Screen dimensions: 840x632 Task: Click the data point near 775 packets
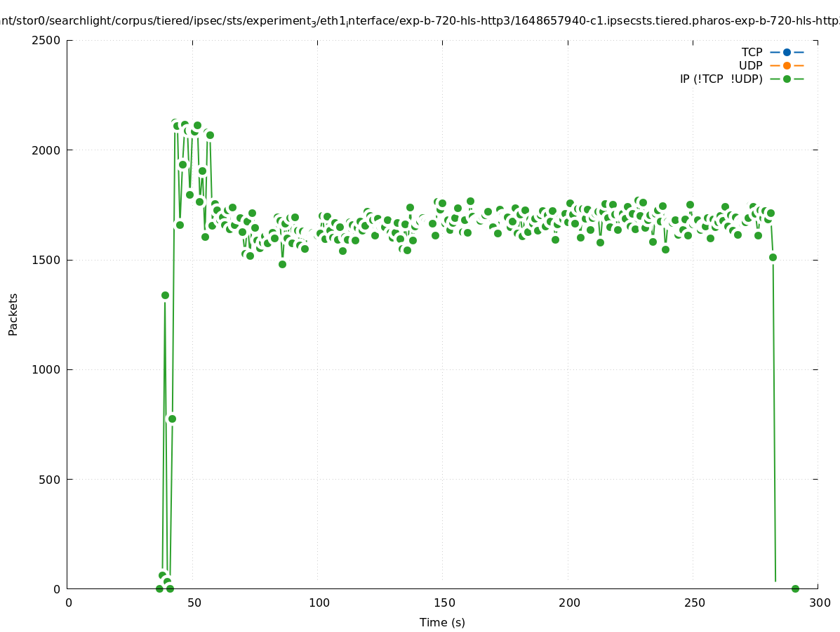pyautogui.click(x=172, y=419)
